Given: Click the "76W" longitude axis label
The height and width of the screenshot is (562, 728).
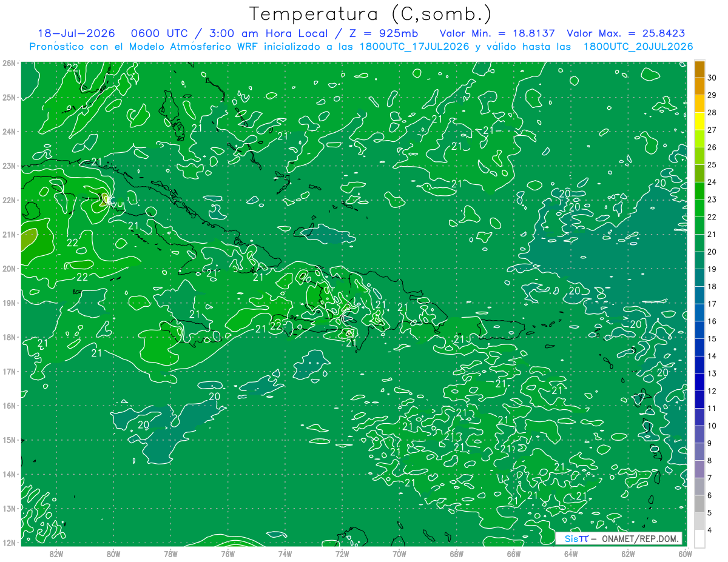Looking at the screenshot, I should [x=227, y=554].
